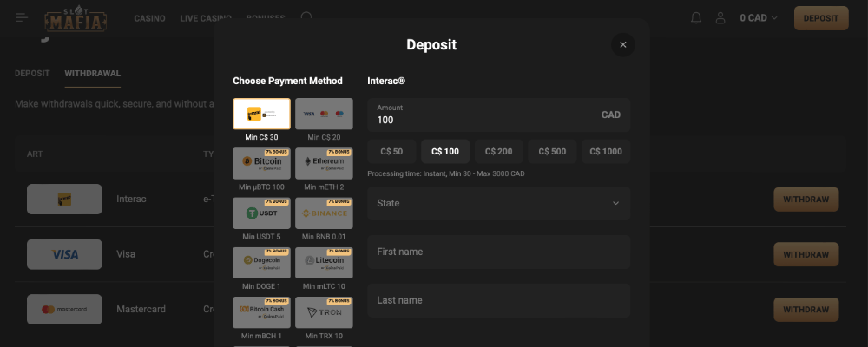Choose Dogecoin payment method

[262, 263]
